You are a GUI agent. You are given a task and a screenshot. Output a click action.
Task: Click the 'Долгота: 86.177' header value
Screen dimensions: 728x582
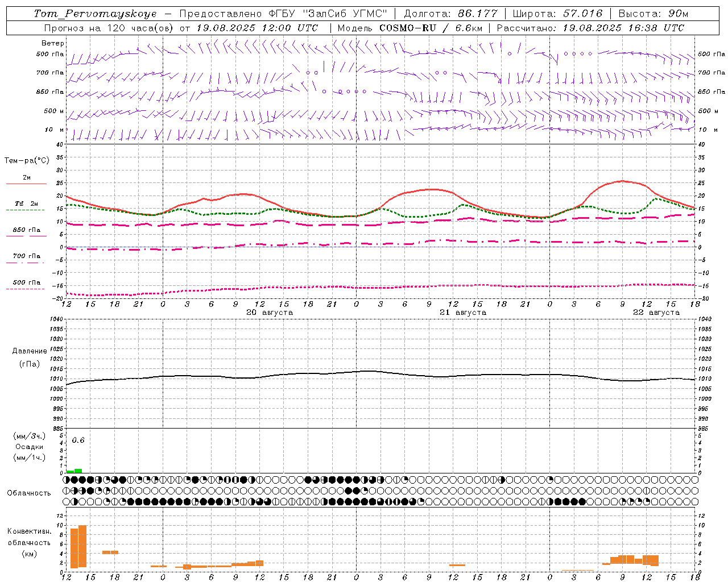(x=450, y=14)
